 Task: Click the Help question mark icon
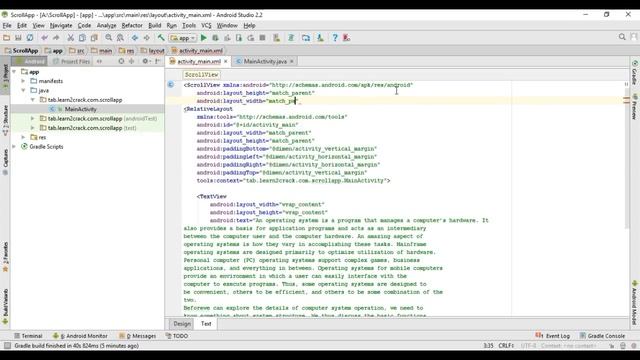[335, 38]
